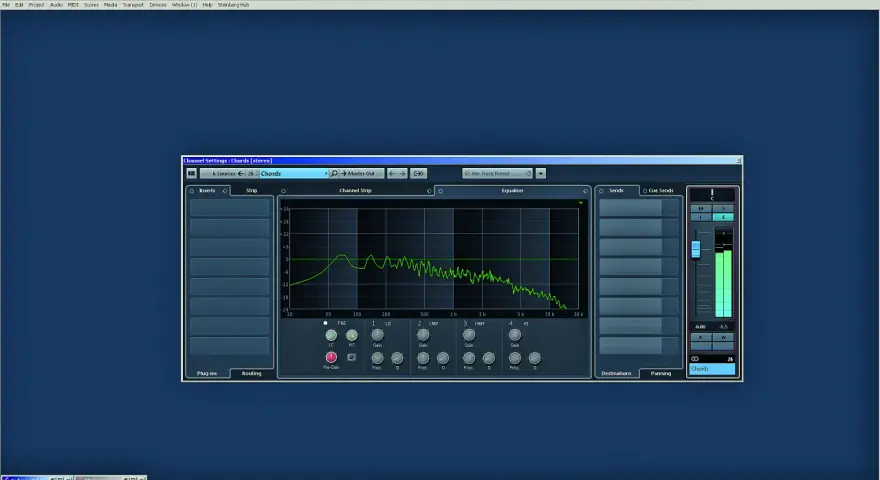The width and height of the screenshot is (880, 480).
Task: Adjust band 1 LO Q knob
Action: click(x=397, y=358)
